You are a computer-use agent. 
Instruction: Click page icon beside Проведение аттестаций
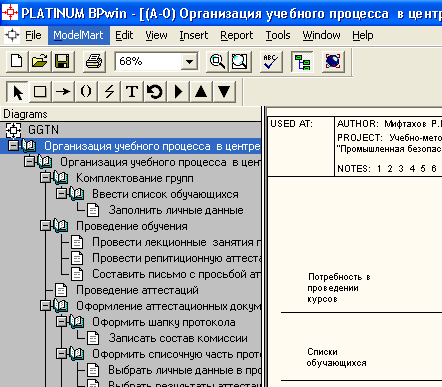[61, 290]
